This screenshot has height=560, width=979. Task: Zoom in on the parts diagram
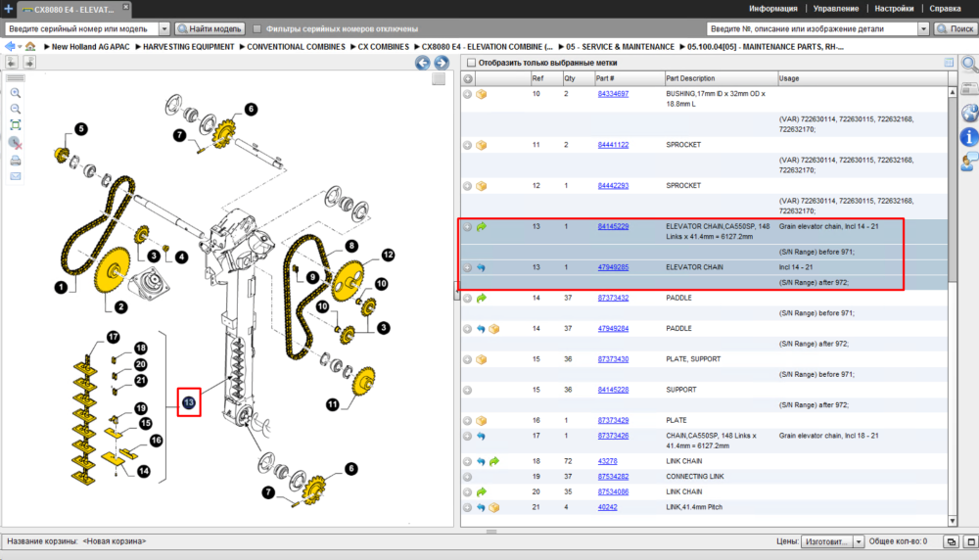click(16, 93)
